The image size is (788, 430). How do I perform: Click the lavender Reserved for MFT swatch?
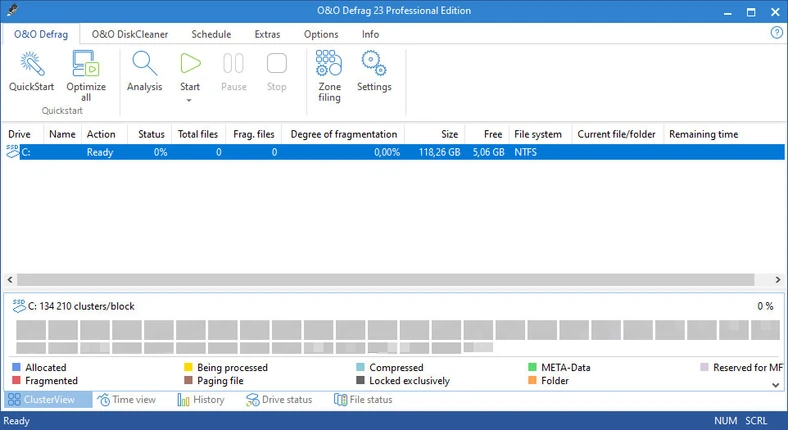[705, 367]
